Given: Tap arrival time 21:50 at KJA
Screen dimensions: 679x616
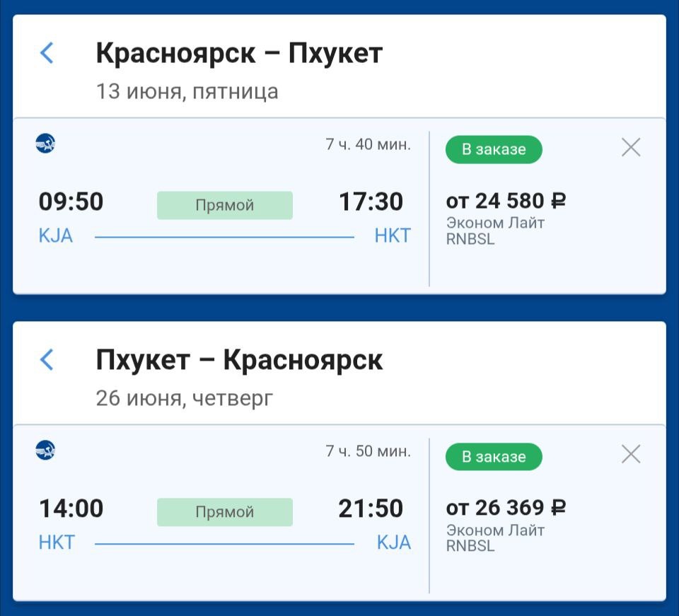Looking at the screenshot, I should [x=371, y=509].
